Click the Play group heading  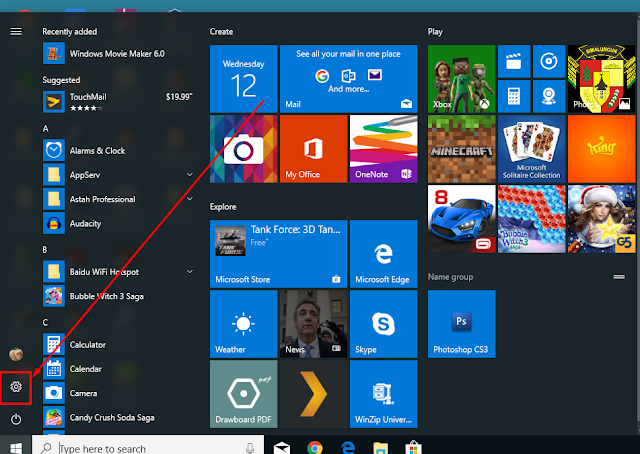(435, 32)
